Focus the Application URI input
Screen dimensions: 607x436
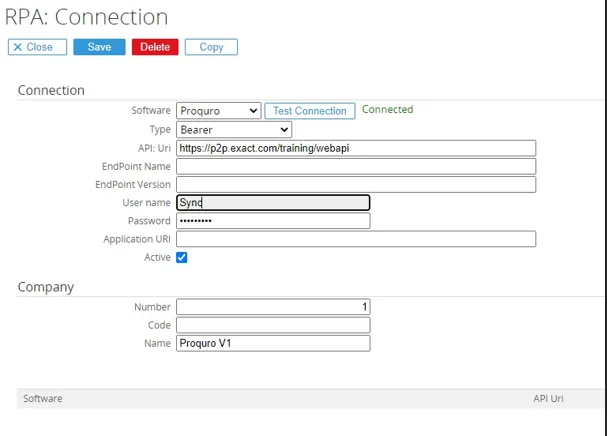355,239
